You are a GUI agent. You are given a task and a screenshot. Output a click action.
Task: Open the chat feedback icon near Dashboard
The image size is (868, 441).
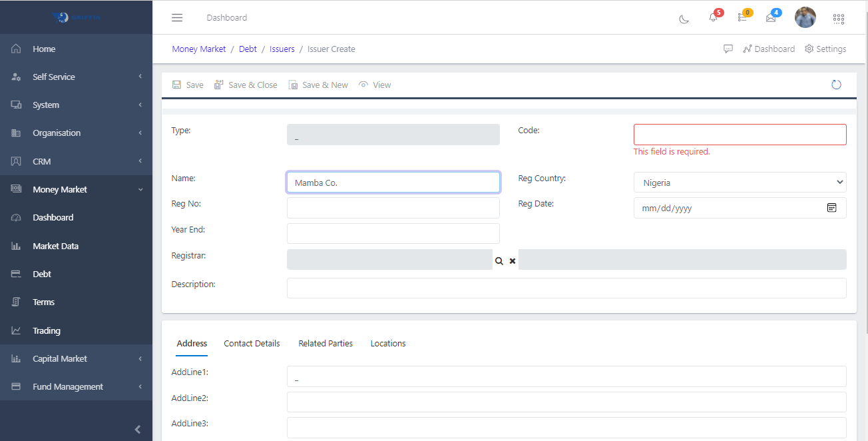(728, 49)
